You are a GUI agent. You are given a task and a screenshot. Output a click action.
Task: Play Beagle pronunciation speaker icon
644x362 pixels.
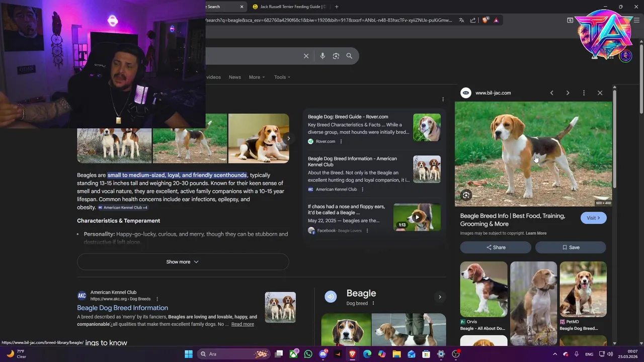[331, 297]
